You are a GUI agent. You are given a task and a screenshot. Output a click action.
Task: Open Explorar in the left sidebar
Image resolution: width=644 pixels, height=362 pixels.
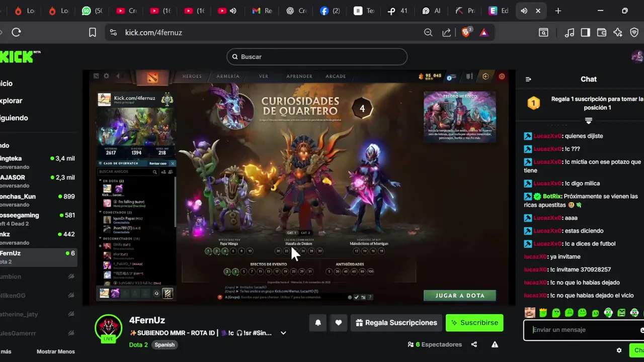tap(11, 101)
